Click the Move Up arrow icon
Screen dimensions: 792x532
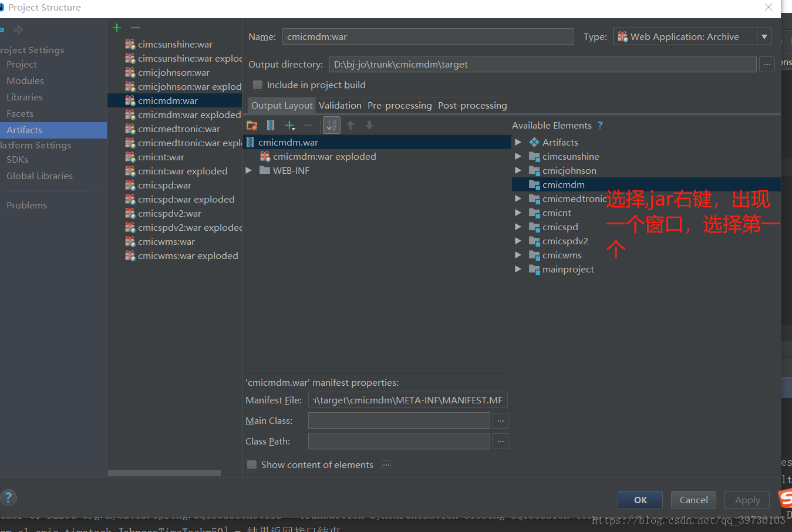pyautogui.click(x=350, y=125)
